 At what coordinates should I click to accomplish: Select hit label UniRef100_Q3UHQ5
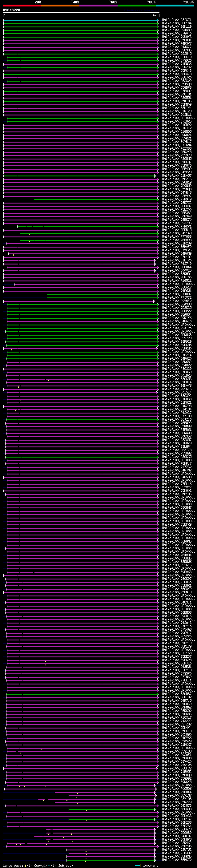click(x=176, y=558)
